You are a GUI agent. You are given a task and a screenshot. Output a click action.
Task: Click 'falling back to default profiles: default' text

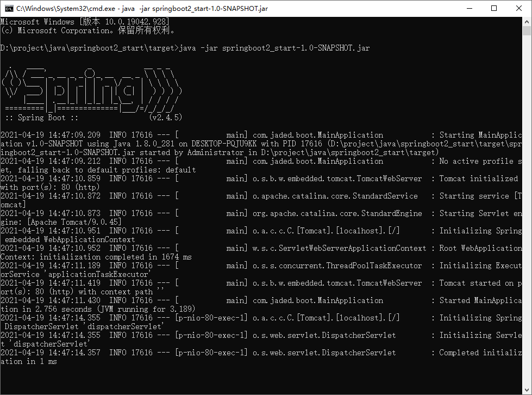107,170
